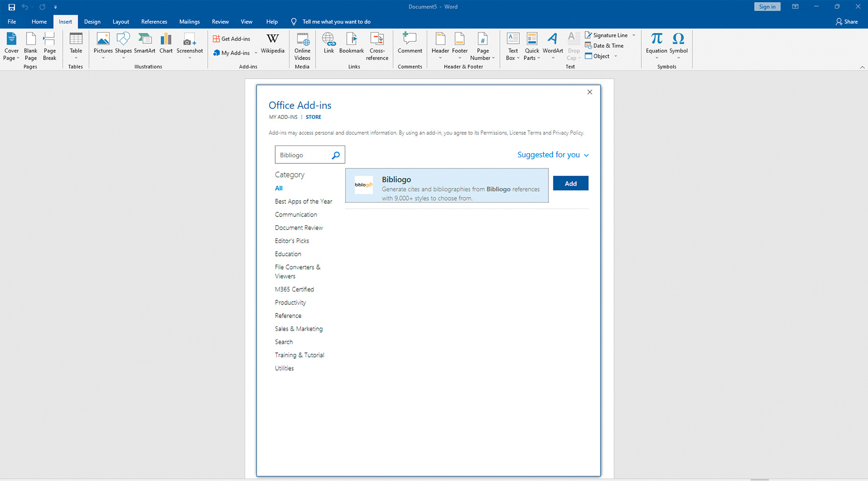Click the Undo arrow icon
The height and width of the screenshot is (481, 868).
(25, 7)
